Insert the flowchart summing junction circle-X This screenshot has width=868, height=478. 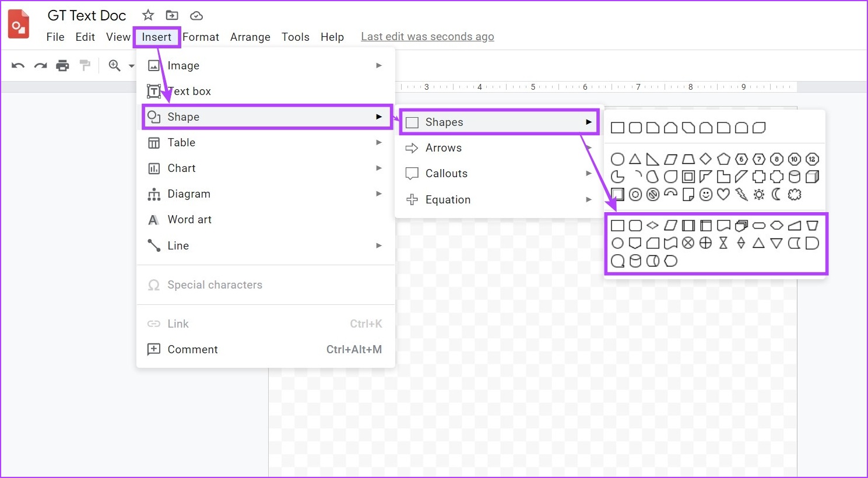click(688, 243)
